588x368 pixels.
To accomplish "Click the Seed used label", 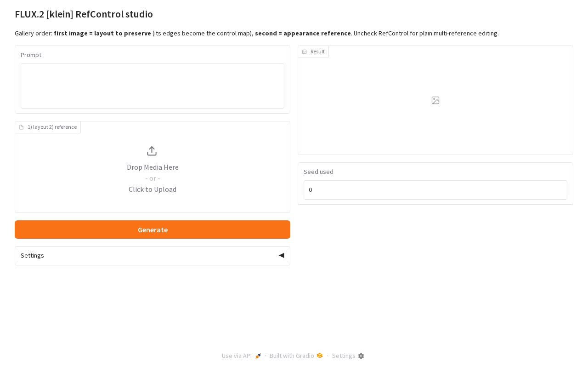I will (318, 172).
